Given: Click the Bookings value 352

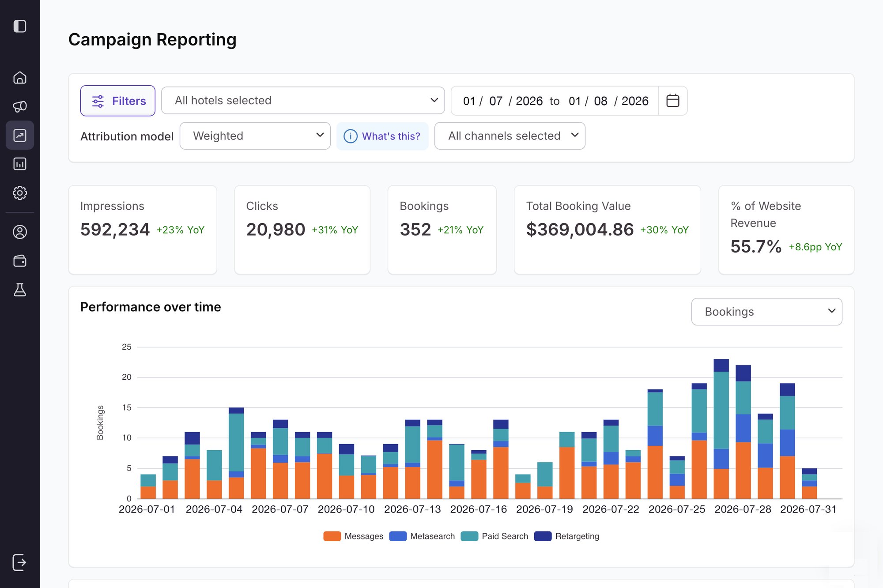Looking at the screenshot, I should [415, 230].
